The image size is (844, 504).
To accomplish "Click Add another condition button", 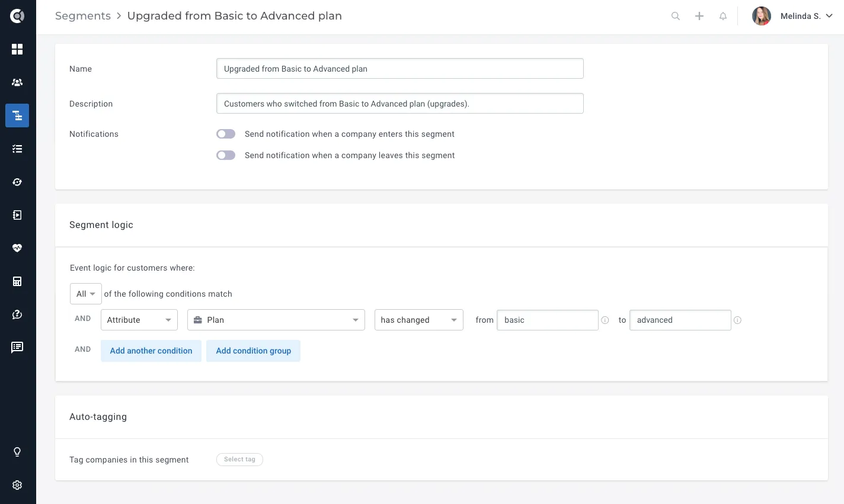I will [151, 351].
